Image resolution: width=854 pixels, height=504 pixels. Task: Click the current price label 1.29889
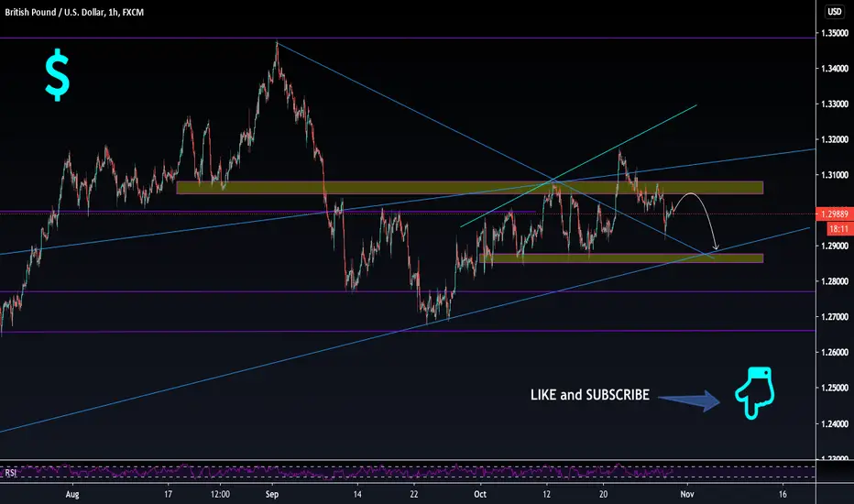pyautogui.click(x=835, y=214)
